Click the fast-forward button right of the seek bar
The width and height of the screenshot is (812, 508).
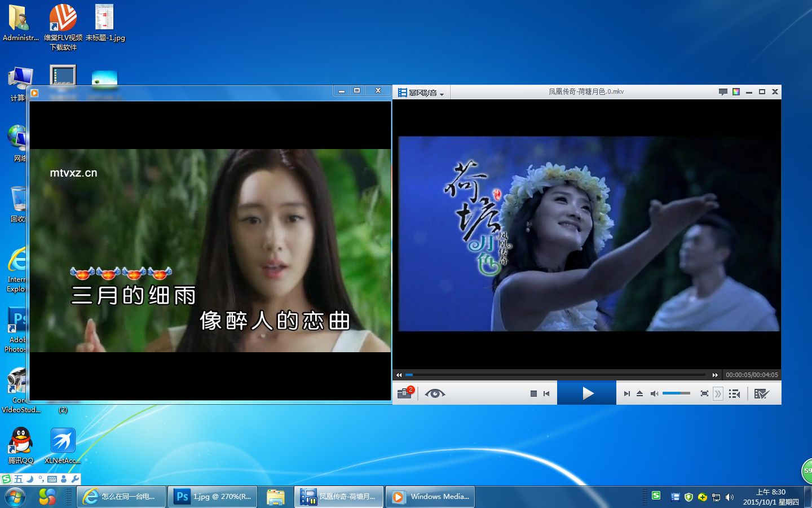point(715,375)
